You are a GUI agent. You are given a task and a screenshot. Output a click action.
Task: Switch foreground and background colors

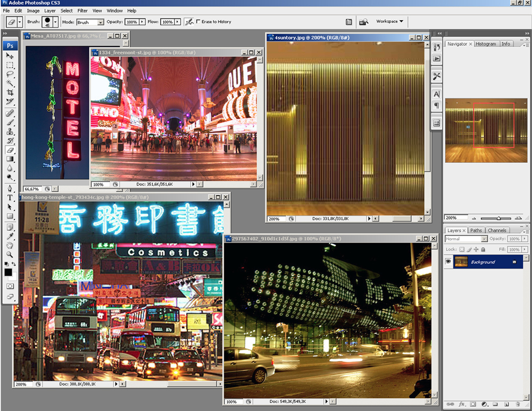(x=14, y=264)
